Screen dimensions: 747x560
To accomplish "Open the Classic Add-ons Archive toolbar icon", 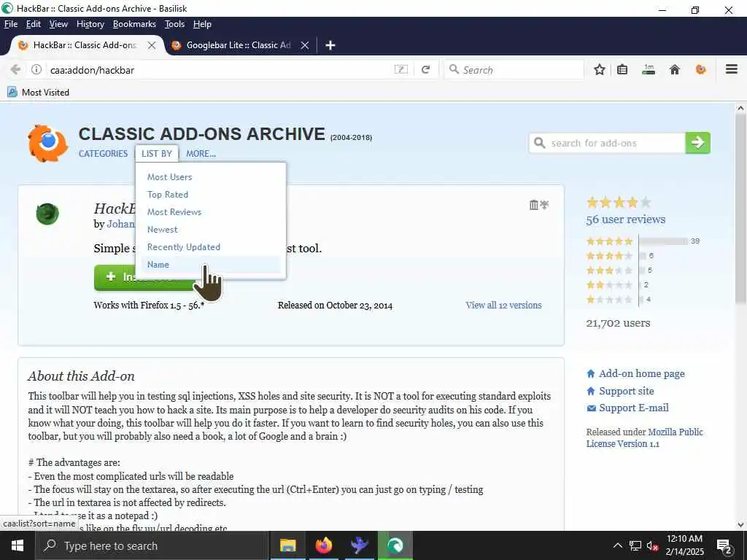I will click(x=700, y=69).
